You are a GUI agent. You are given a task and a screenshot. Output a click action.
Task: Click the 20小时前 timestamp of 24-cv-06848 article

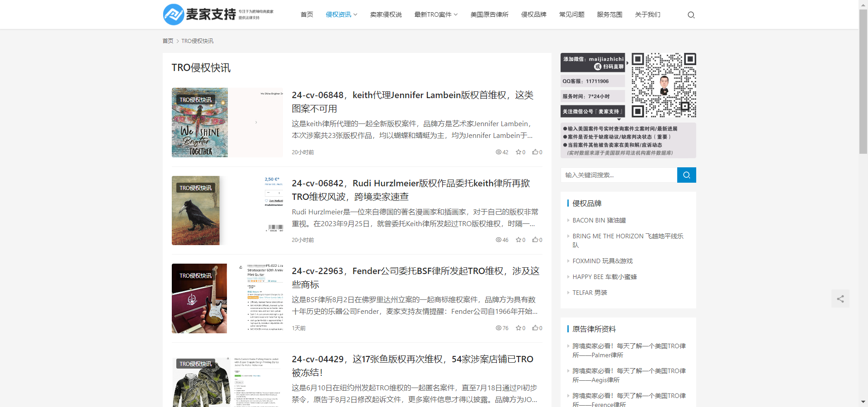[x=303, y=152]
